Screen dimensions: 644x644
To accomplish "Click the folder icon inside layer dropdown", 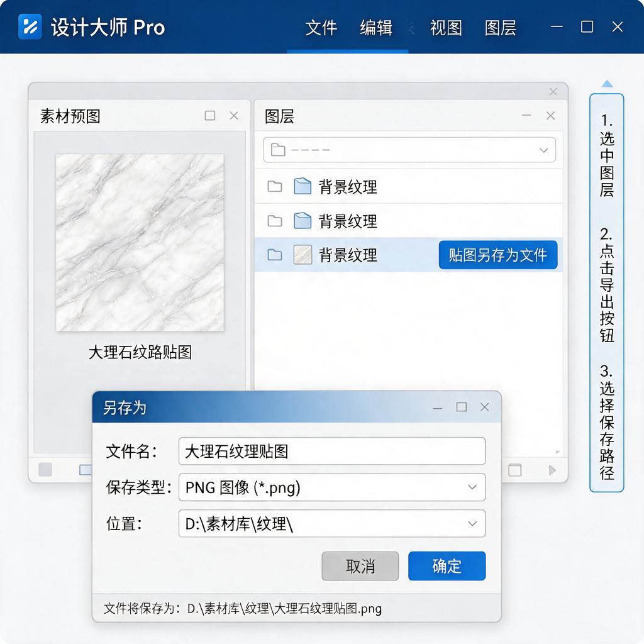I will [x=278, y=150].
